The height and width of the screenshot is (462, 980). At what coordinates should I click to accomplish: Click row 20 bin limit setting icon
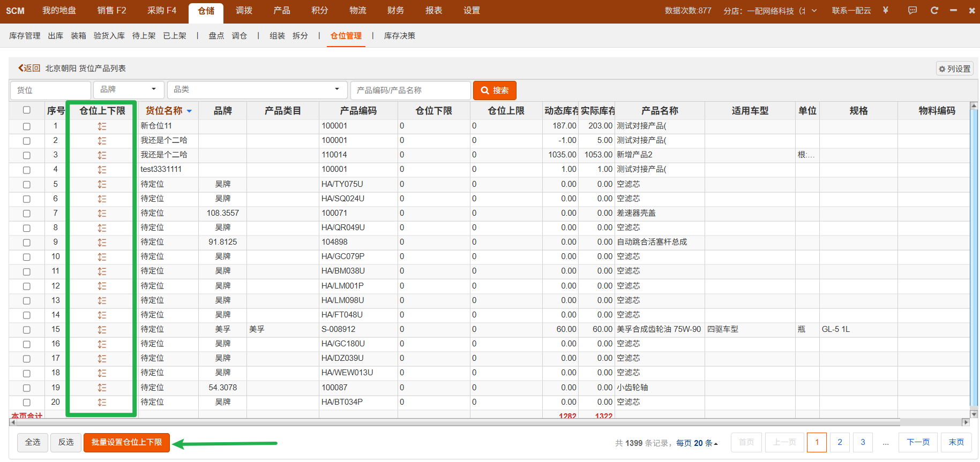102,403
